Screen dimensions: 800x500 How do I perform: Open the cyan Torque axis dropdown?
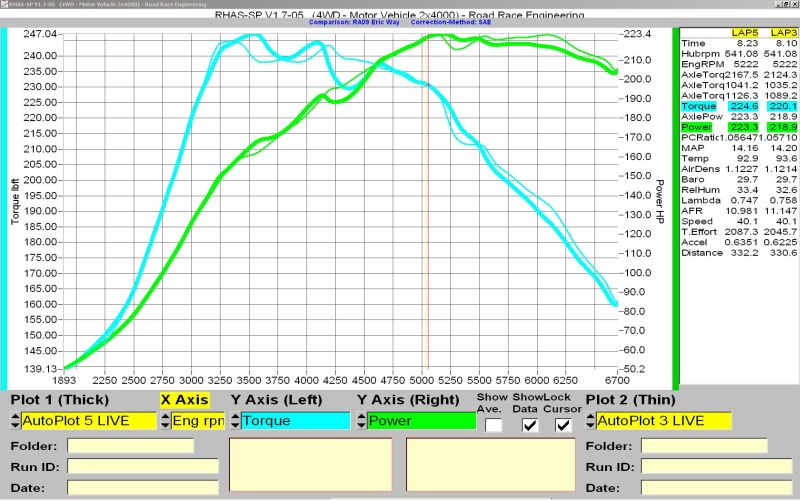[295, 421]
